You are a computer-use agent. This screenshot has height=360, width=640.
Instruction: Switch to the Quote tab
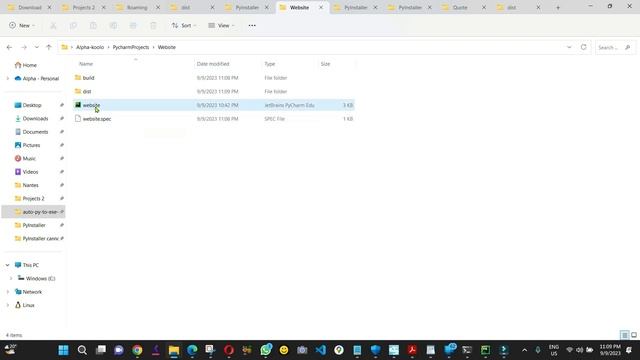coord(460,7)
